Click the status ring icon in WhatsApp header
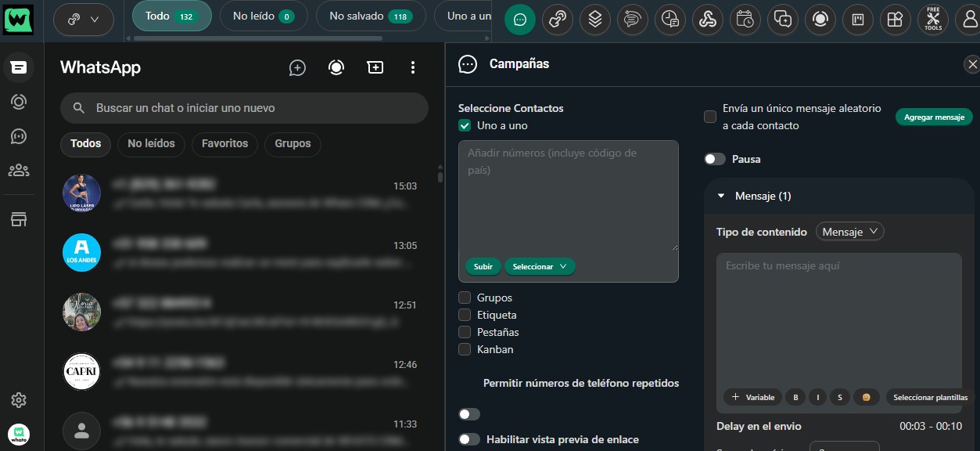The height and width of the screenshot is (451, 980). tap(336, 67)
